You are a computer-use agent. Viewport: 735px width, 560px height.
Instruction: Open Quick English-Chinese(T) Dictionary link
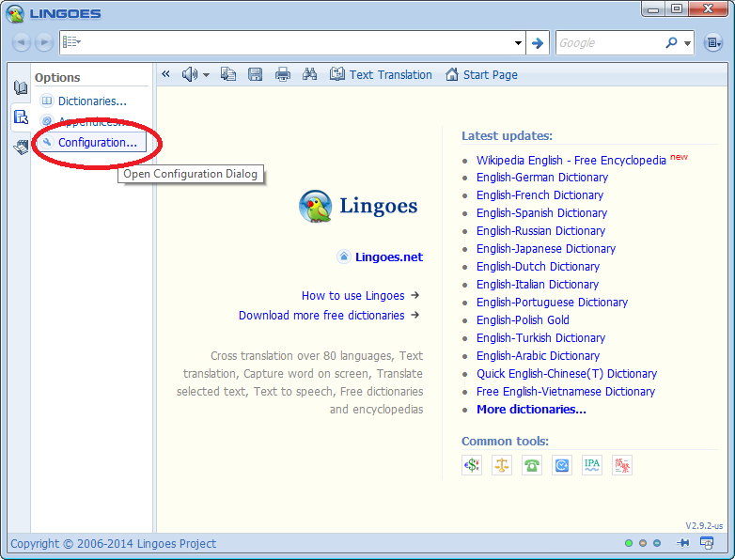[x=567, y=373]
